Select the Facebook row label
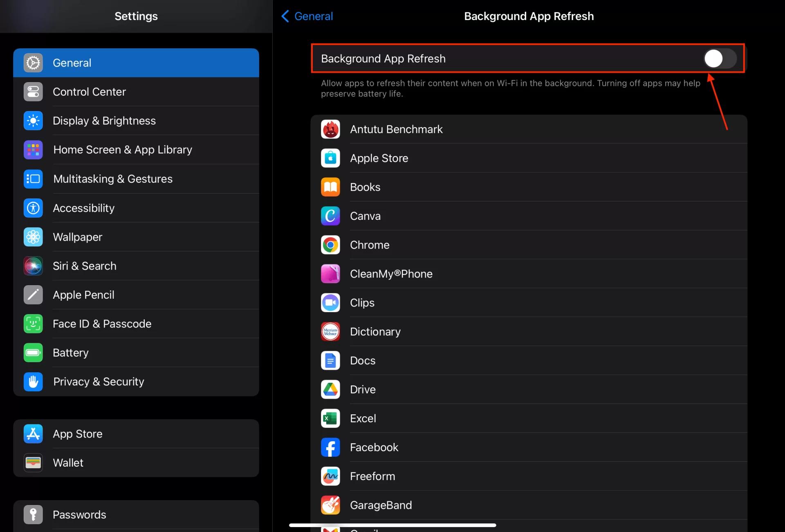785x532 pixels. pyautogui.click(x=374, y=448)
